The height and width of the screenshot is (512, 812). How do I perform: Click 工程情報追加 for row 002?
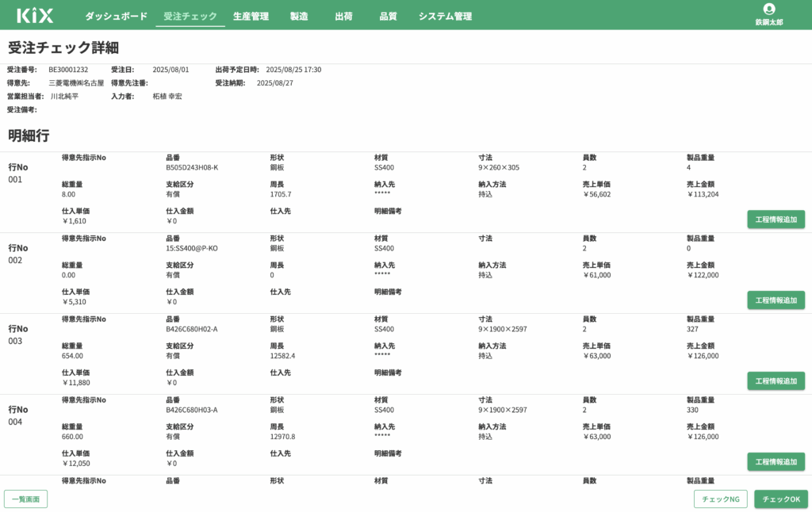(x=776, y=300)
